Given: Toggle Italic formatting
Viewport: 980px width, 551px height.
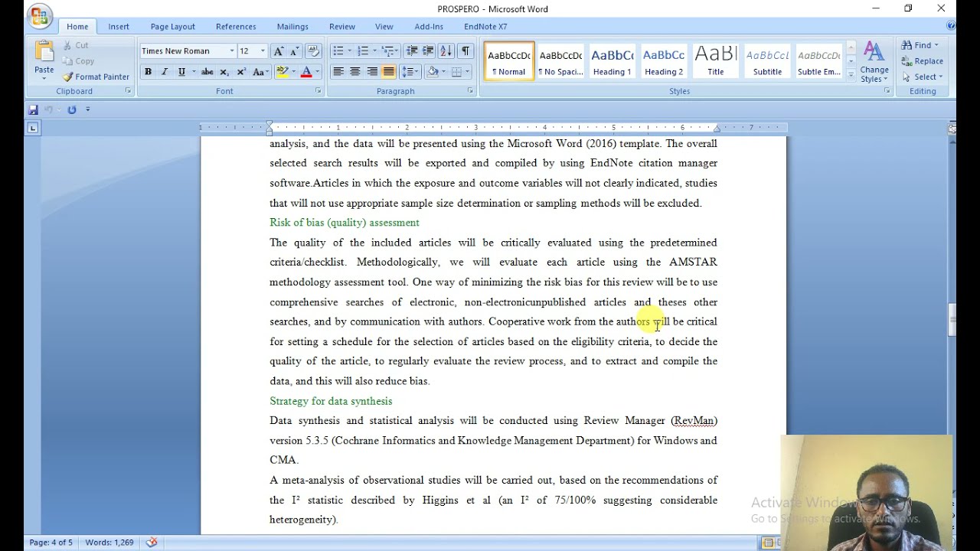Looking at the screenshot, I should point(165,72).
